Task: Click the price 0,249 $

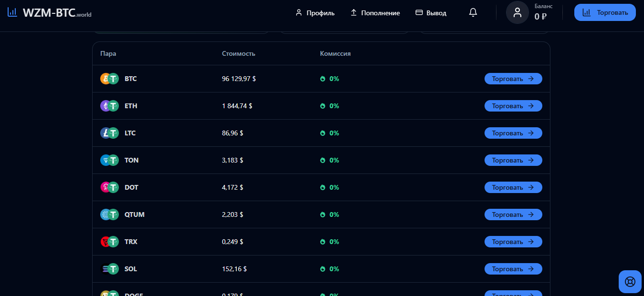Action: tap(232, 242)
